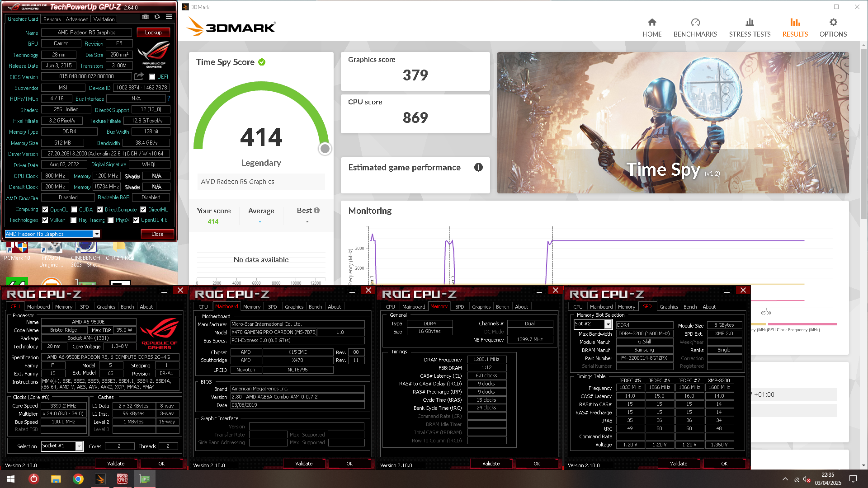Switch to 3DMark in the taskbar
Viewport: 868px width, 488px height.
tap(100, 479)
